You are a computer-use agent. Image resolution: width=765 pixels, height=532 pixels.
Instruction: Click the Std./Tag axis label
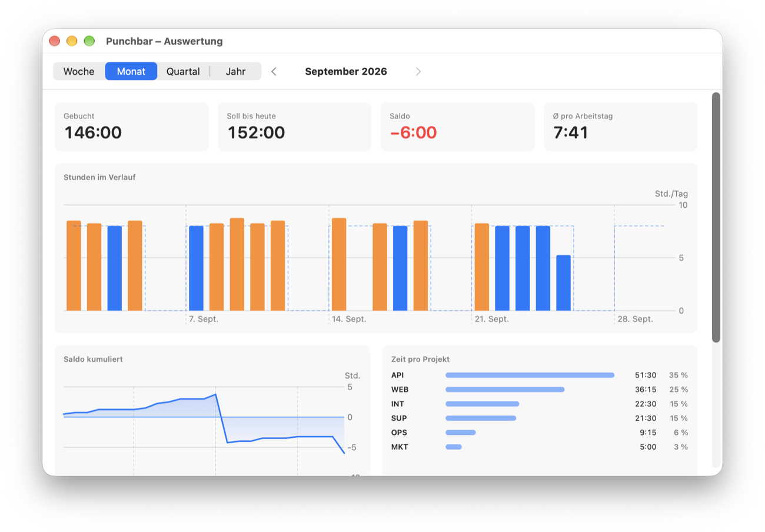pos(671,194)
